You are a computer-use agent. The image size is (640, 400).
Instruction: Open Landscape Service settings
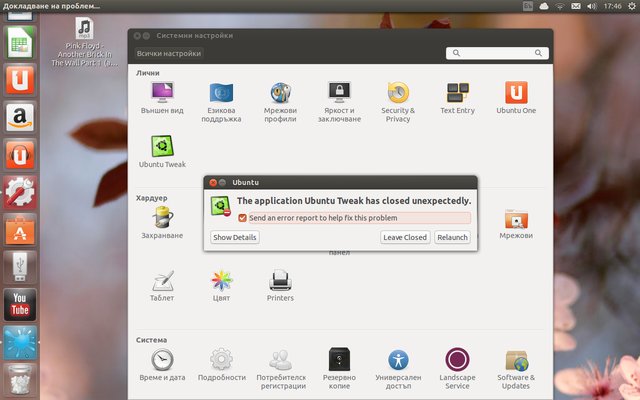pos(457,369)
